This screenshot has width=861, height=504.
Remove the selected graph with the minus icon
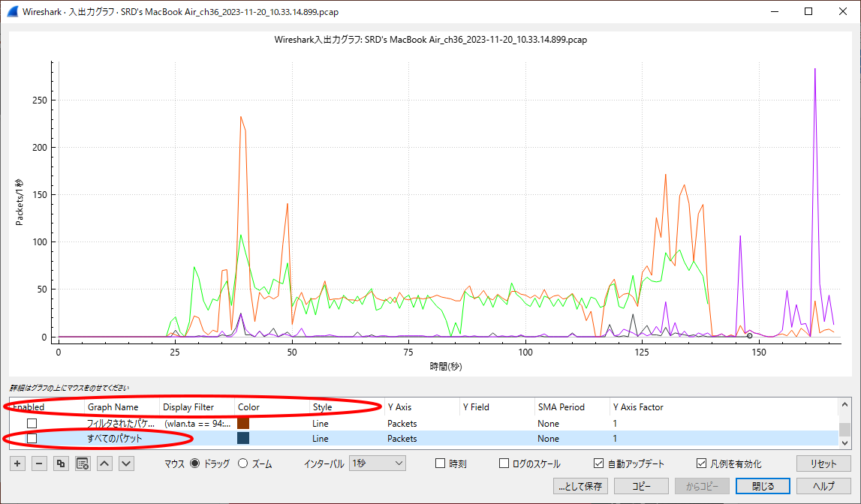point(39,463)
